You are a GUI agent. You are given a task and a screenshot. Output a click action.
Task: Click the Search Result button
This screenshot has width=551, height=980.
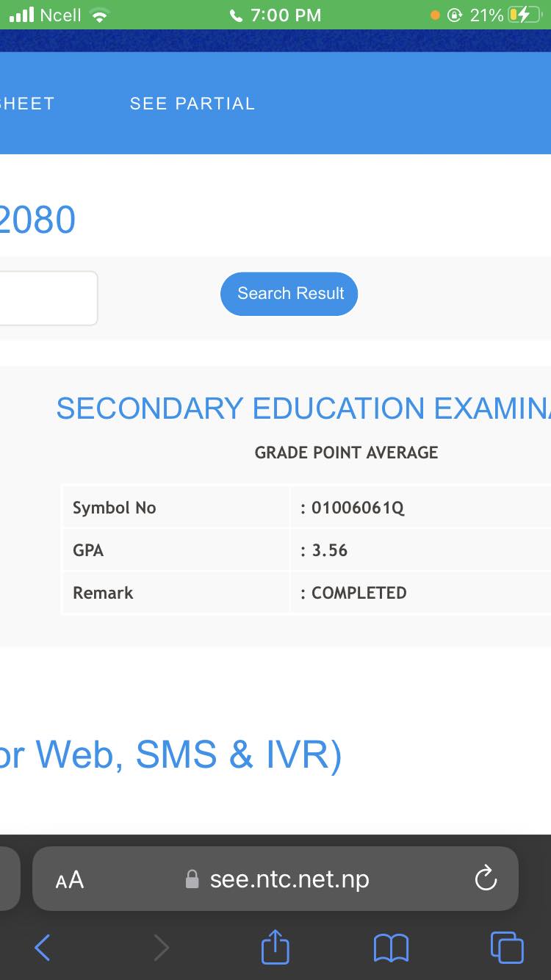pos(289,294)
